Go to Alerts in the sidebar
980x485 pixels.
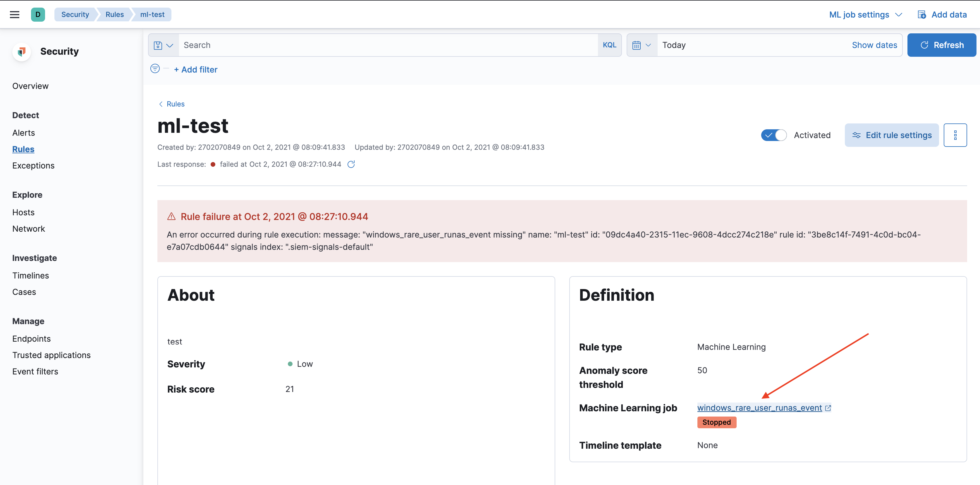pyautogui.click(x=24, y=133)
